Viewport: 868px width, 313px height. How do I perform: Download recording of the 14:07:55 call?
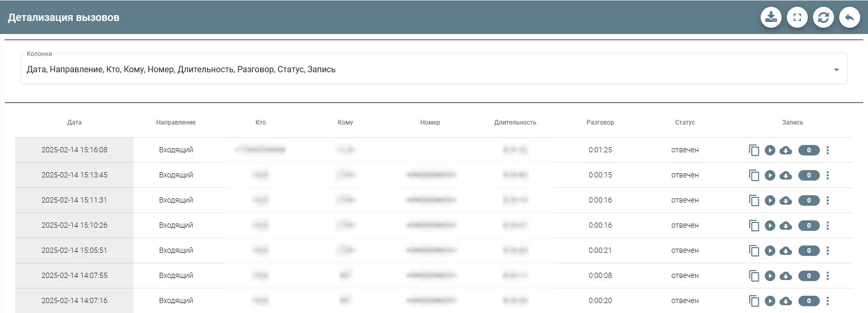pos(785,276)
